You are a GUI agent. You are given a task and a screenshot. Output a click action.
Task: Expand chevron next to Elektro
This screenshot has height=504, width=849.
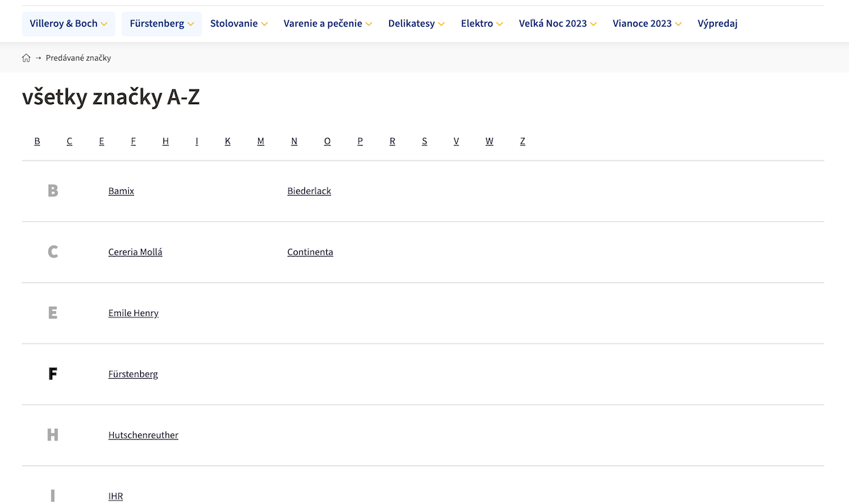coord(499,24)
